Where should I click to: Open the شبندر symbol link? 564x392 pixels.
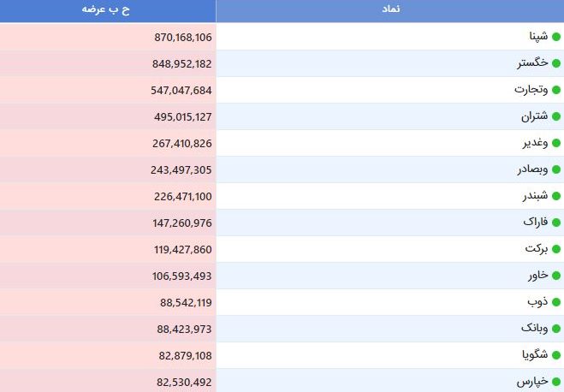pos(535,196)
